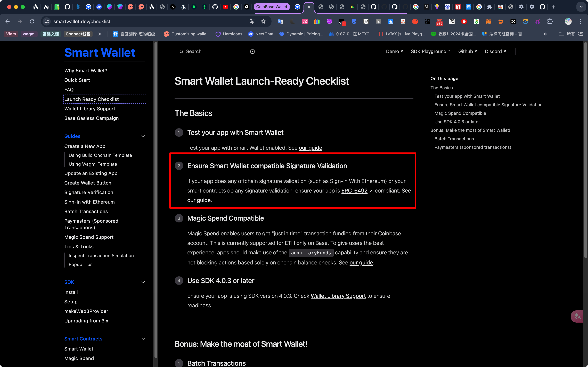Open the Discord link in top navigation

[495, 52]
